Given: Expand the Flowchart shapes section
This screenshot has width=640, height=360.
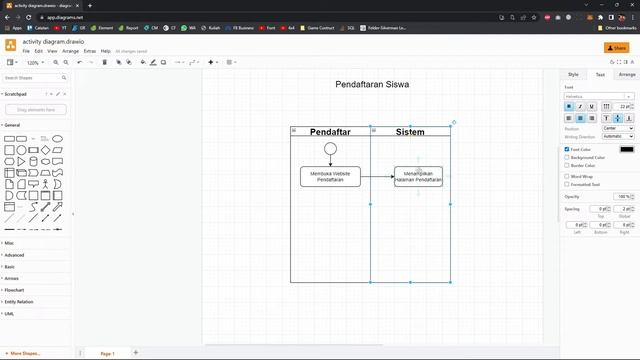Looking at the screenshot, I should (x=14, y=290).
